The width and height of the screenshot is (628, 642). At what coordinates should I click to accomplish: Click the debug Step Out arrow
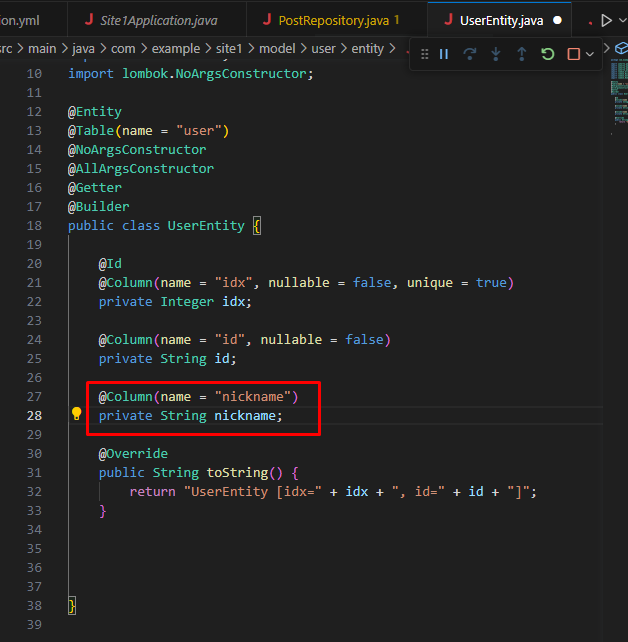point(522,54)
